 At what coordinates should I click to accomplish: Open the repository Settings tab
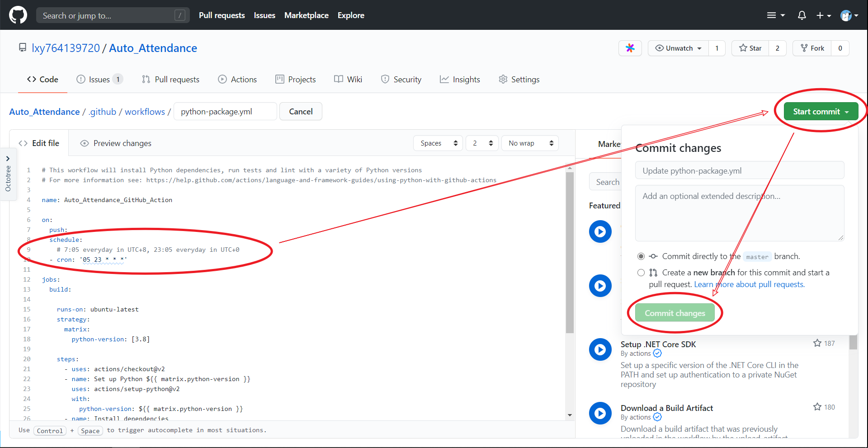(x=519, y=80)
